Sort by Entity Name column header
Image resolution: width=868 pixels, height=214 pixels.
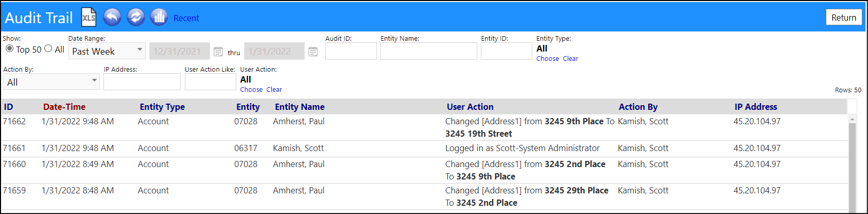coord(300,107)
